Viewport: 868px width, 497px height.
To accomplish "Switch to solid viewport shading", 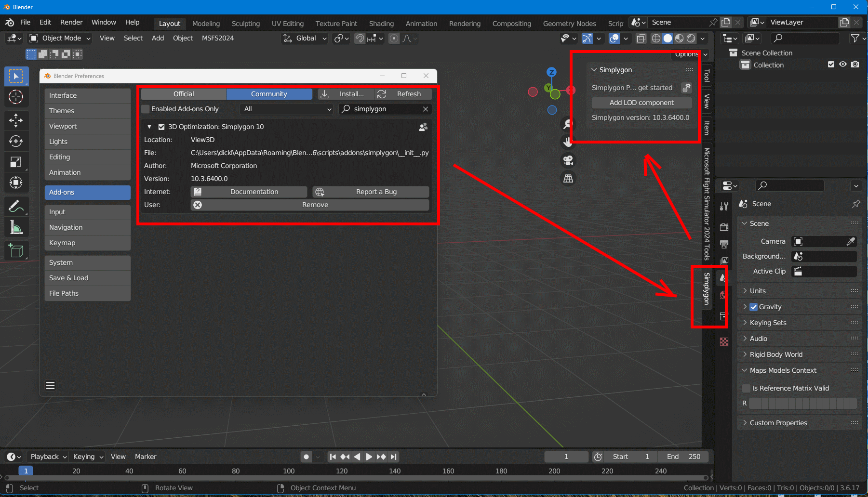I will click(668, 38).
